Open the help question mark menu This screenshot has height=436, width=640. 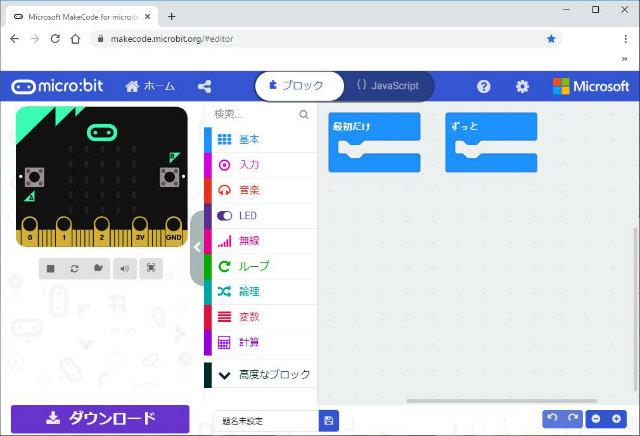(483, 86)
